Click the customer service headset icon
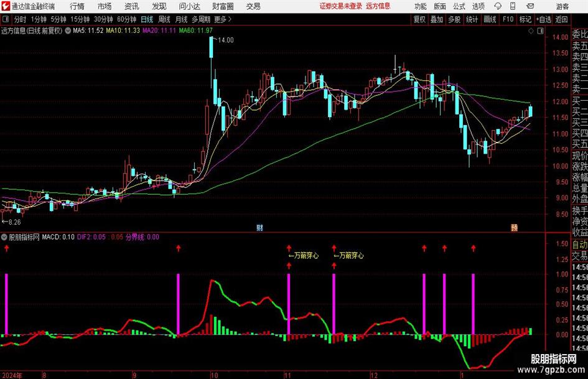Image resolution: width=588 pixels, height=379 pixels. (x=498, y=6)
